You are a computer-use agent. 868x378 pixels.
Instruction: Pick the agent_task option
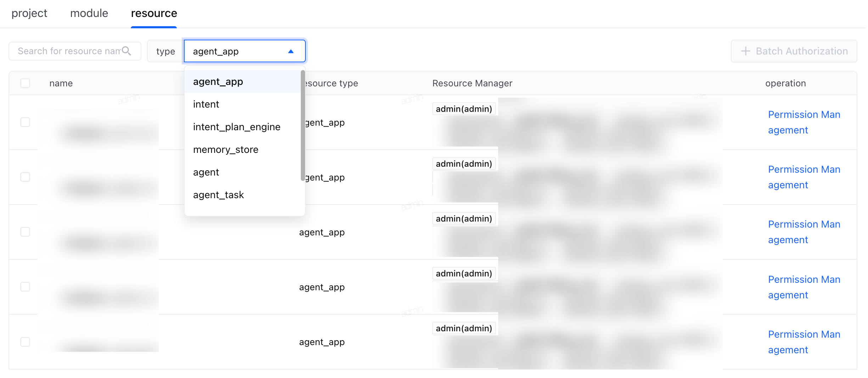(x=243, y=195)
